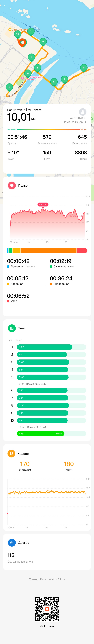This screenshot has width=94, height=644.
Task: Click the orange footsteps Каденс icon
Action: point(11,454)
